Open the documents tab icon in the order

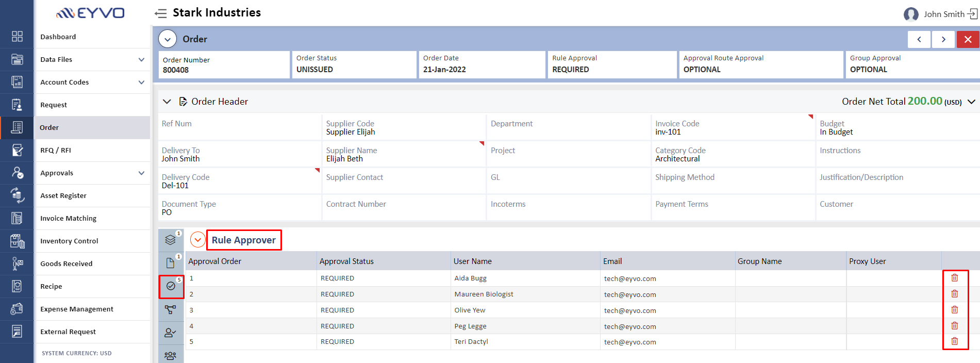pos(171,263)
